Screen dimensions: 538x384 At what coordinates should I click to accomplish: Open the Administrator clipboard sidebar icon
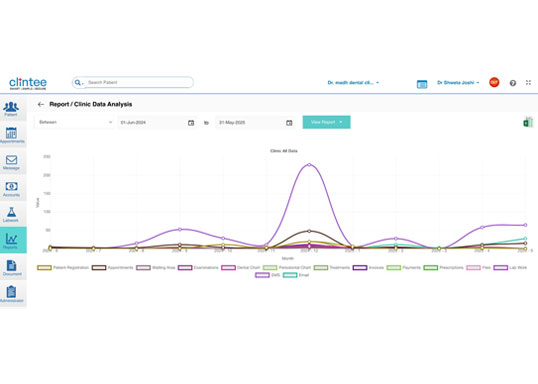coord(11,294)
